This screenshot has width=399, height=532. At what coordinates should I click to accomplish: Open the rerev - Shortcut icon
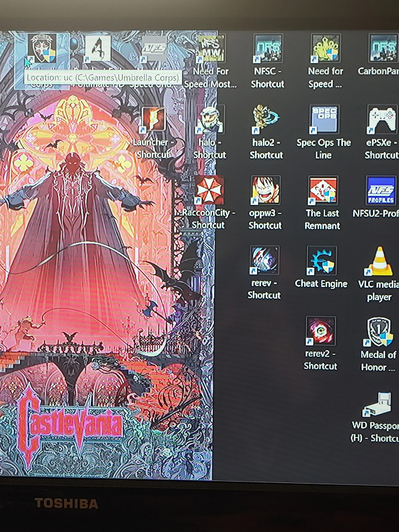click(264, 260)
